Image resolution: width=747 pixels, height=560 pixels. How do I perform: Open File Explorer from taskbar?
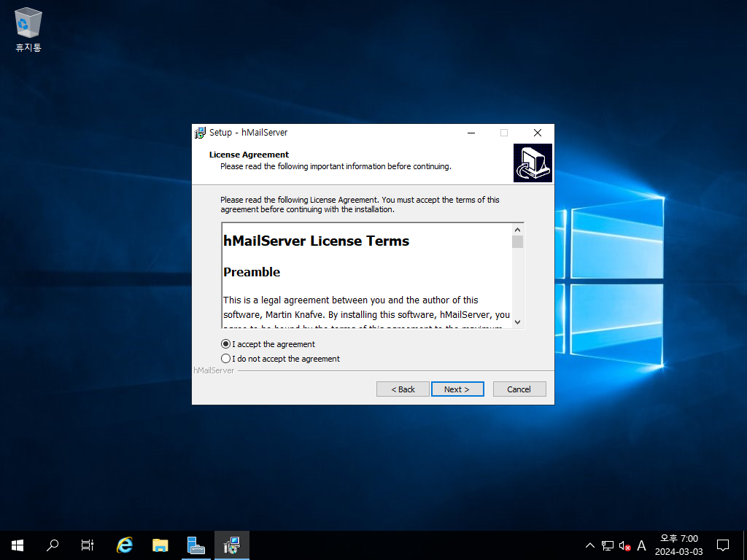[160, 545]
